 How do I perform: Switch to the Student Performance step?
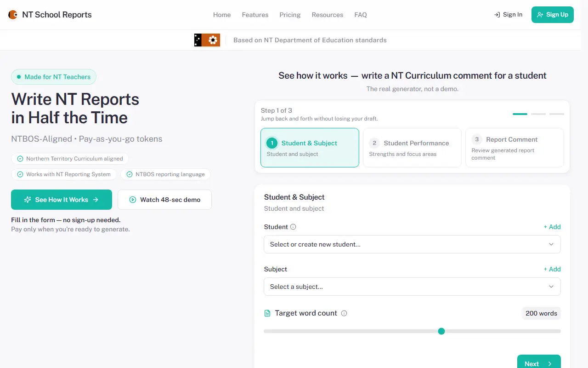412,148
